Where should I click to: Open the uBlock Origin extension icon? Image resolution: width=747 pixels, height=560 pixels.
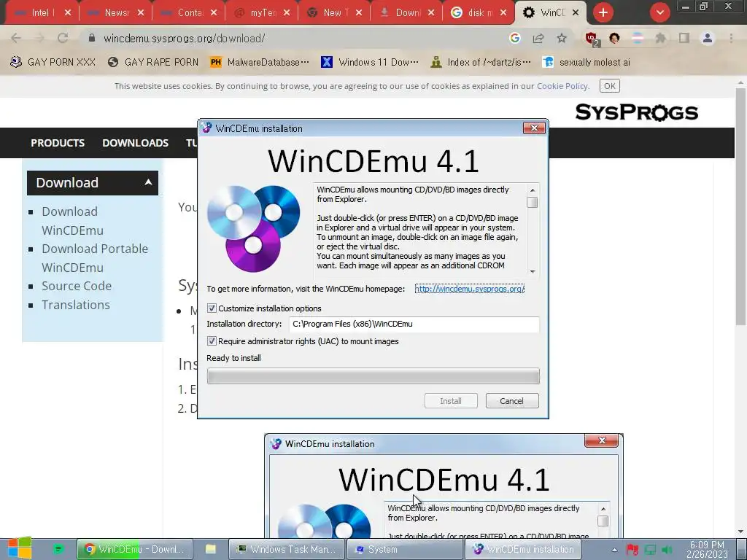coord(592,39)
